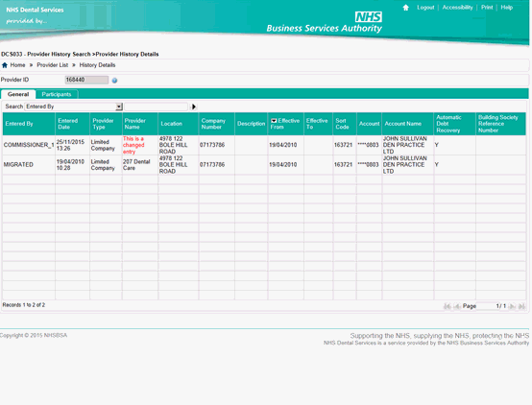Click the Print link
Viewport: 532px width, 405px height.
click(x=487, y=8)
